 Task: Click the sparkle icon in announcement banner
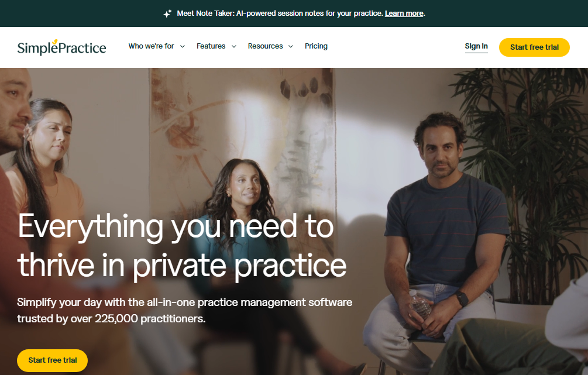click(x=168, y=13)
